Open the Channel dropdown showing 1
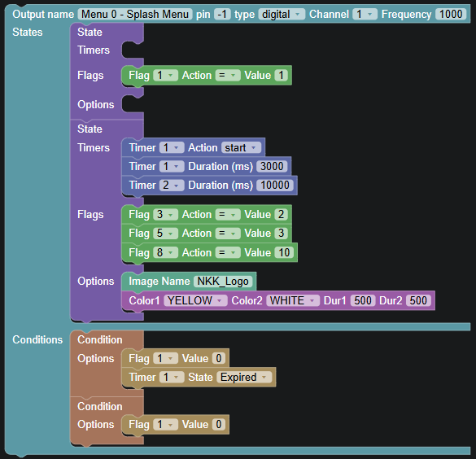The width and height of the screenshot is (476, 459). click(x=365, y=15)
